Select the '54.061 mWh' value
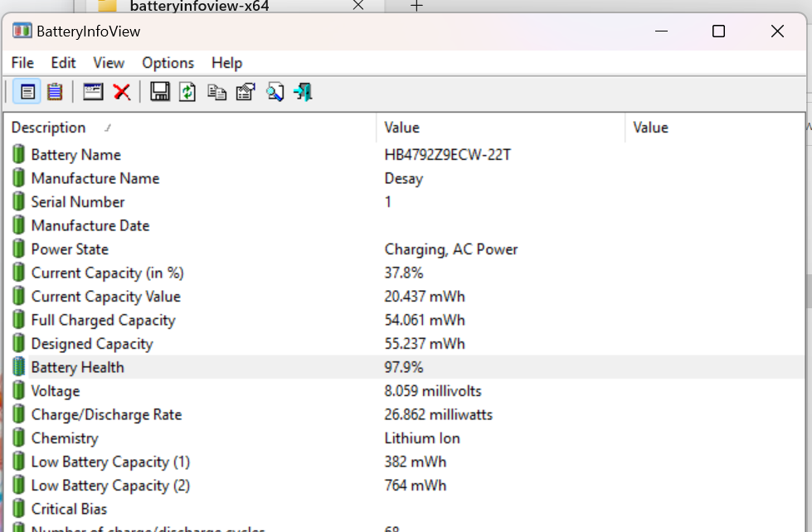812x532 pixels. (425, 321)
